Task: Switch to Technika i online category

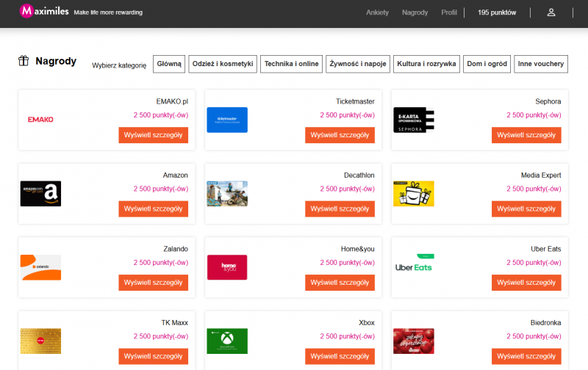Action: (x=292, y=64)
